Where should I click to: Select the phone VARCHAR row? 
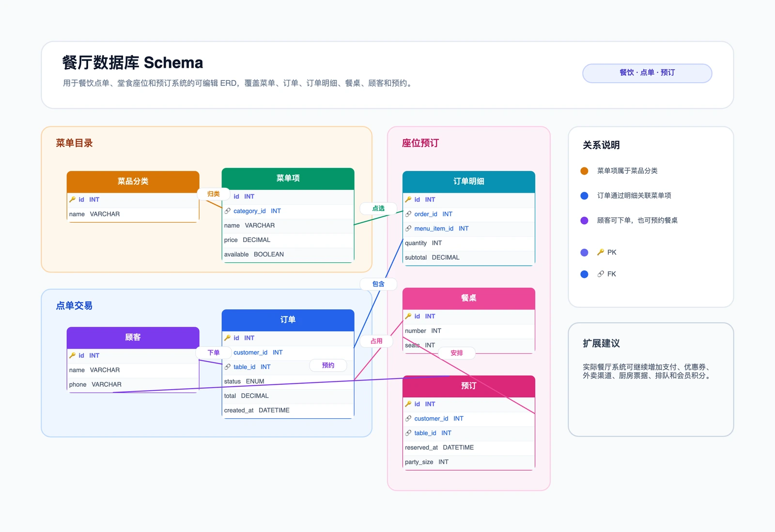coord(133,384)
